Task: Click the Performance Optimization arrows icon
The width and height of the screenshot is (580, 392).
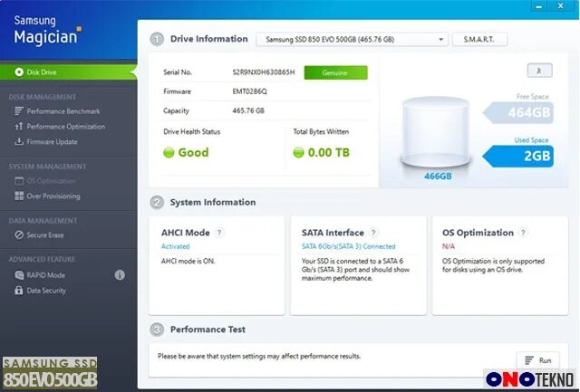Action: pyautogui.click(x=18, y=127)
